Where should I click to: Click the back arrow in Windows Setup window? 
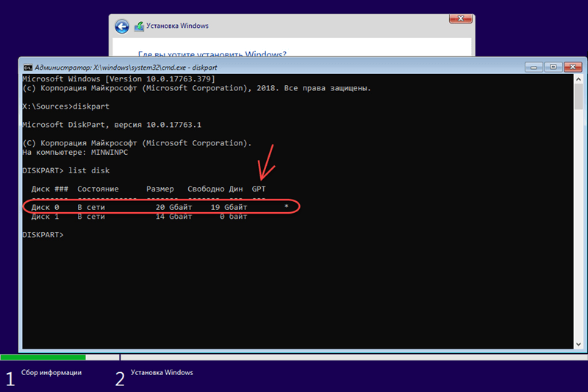pyautogui.click(x=122, y=26)
